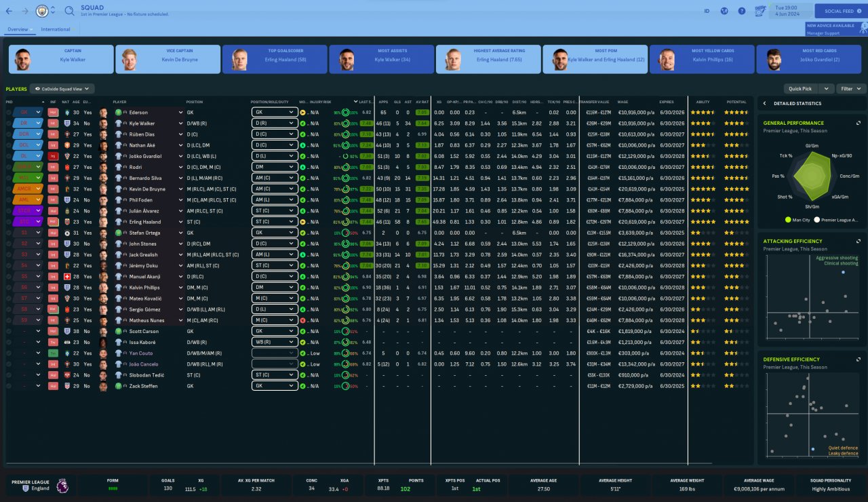The height and width of the screenshot is (502, 868).
Task: Open the New Advice Available notice
Action: [836, 28]
